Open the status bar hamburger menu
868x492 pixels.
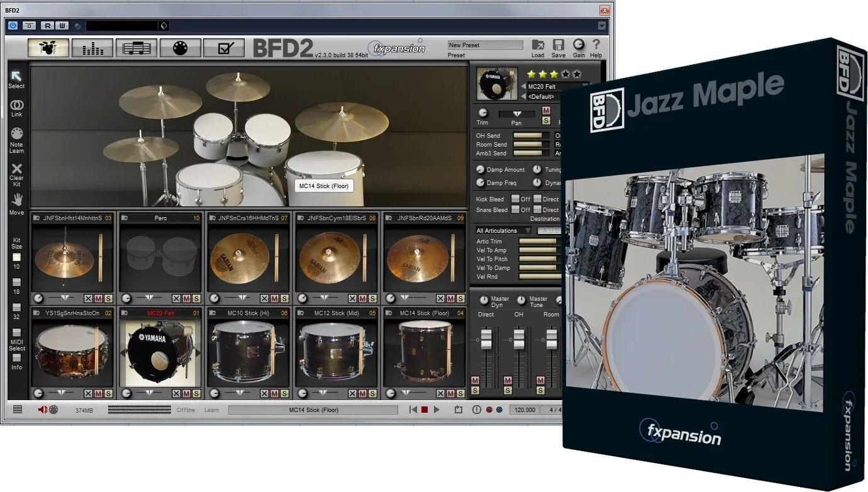(x=18, y=410)
